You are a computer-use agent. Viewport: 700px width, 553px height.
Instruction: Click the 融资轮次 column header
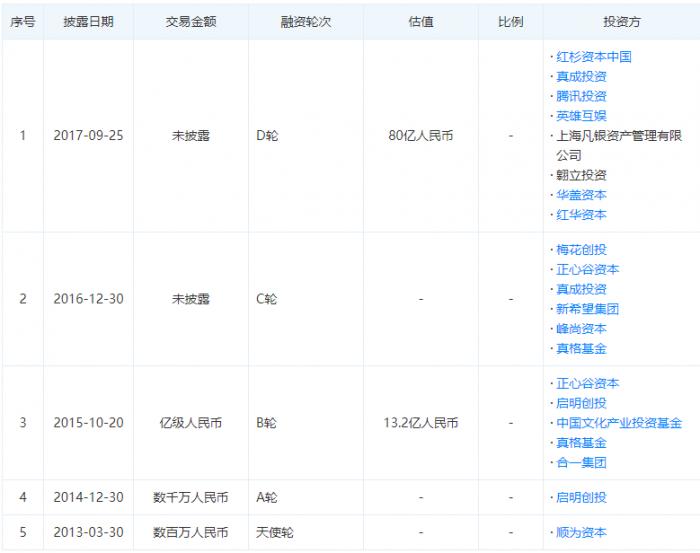[x=306, y=21]
